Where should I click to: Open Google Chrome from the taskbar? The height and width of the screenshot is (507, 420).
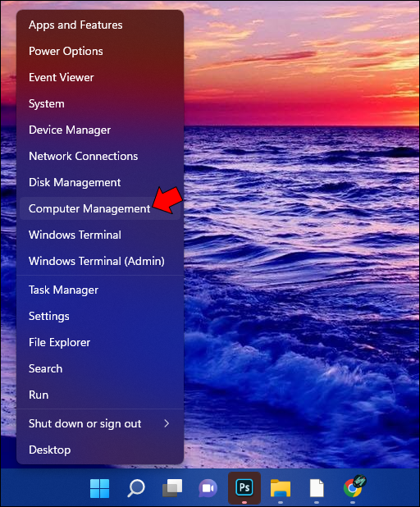(353, 487)
